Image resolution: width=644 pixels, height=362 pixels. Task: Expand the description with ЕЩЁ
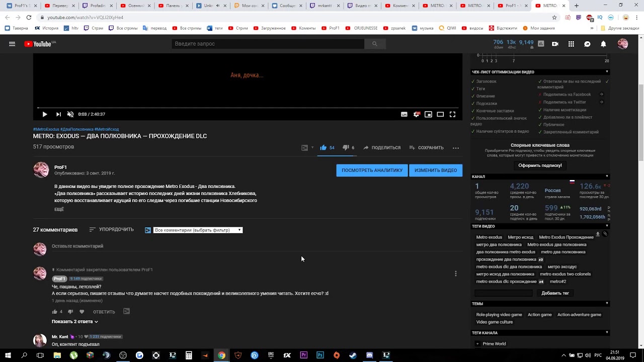coord(59,209)
